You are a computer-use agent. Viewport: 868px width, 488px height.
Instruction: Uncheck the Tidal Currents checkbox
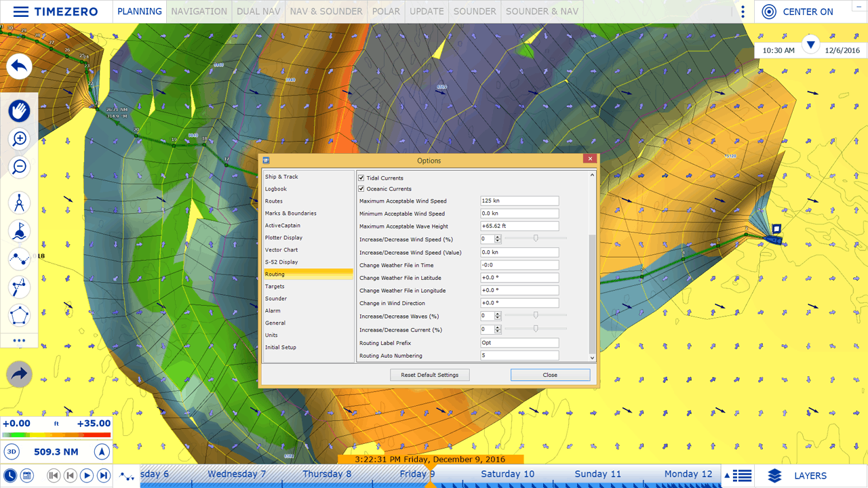click(361, 178)
